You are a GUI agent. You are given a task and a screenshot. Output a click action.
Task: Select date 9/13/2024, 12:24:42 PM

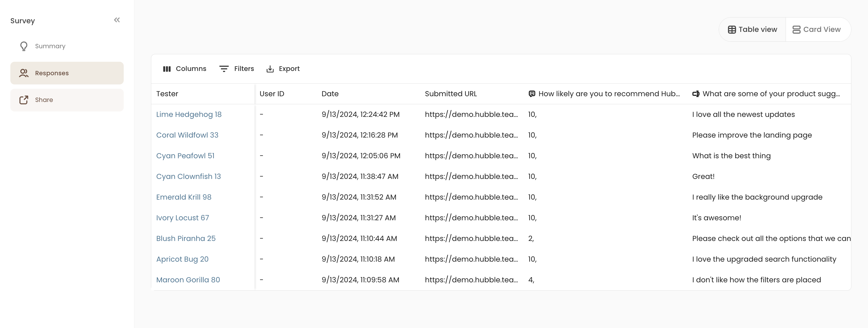361,114
